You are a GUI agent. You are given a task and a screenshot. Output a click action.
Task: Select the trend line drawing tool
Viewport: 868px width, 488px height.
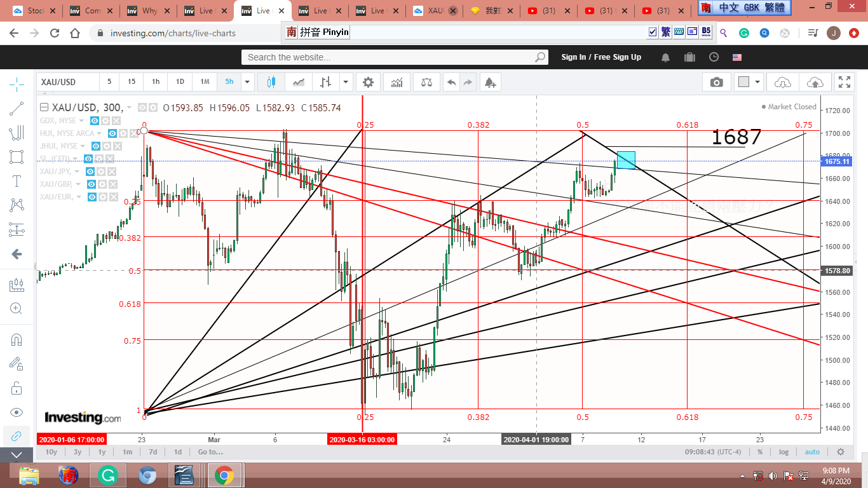click(x=17, y=109)
